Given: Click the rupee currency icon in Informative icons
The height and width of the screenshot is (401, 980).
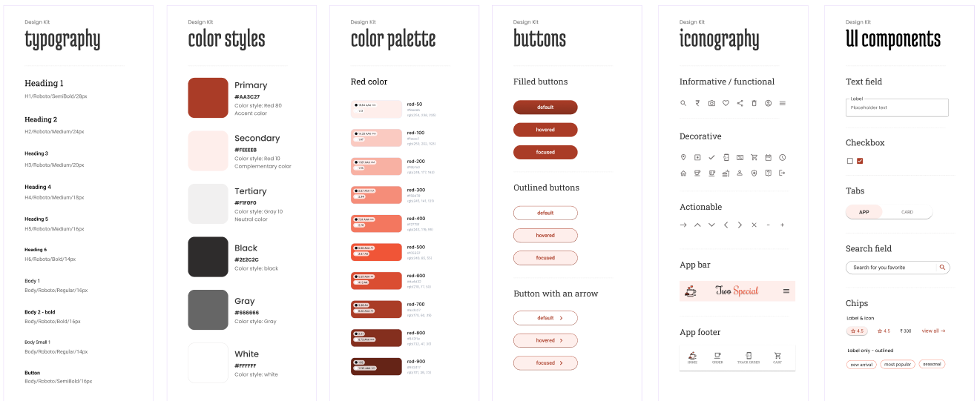Looking at the screenshot, I should point(697,103).
